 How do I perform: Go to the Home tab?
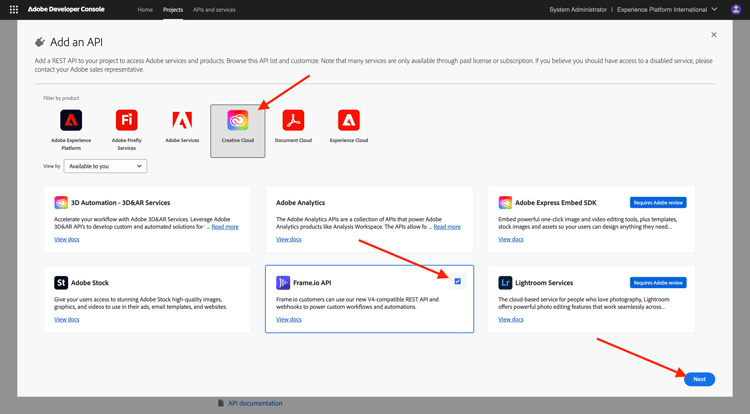(145, 10)
